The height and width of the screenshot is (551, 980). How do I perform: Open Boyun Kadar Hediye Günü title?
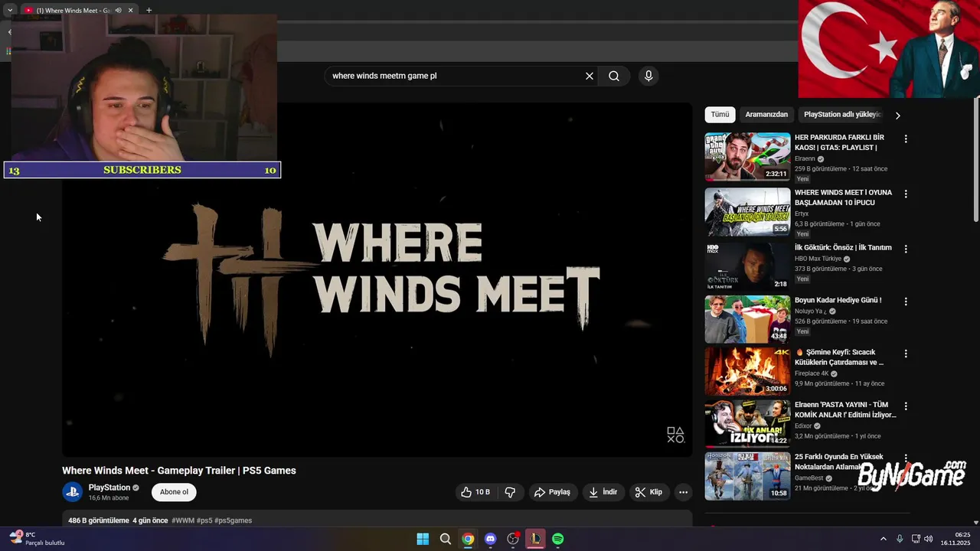pyautogui.click(x=838, y=300)
